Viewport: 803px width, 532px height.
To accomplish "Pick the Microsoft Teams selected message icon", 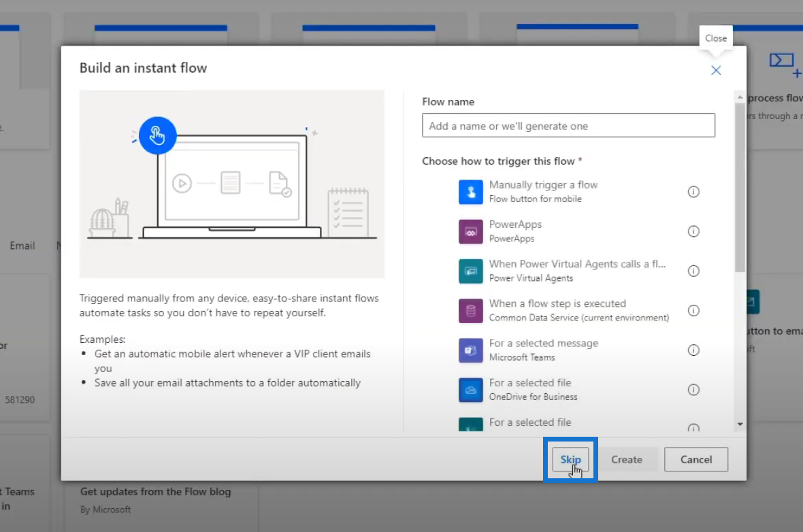I will tap(471, 350).
